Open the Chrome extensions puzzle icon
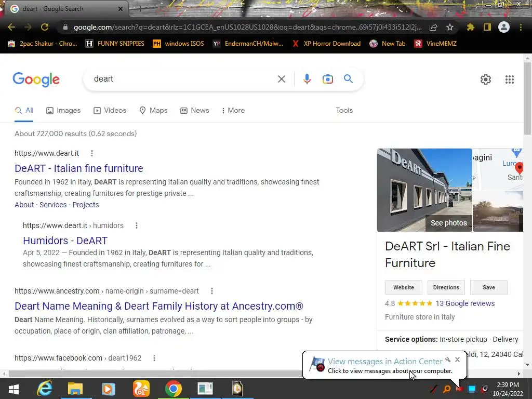Image resolution: width=532 pixels, height=399 pixels. (x=470, y=27)
